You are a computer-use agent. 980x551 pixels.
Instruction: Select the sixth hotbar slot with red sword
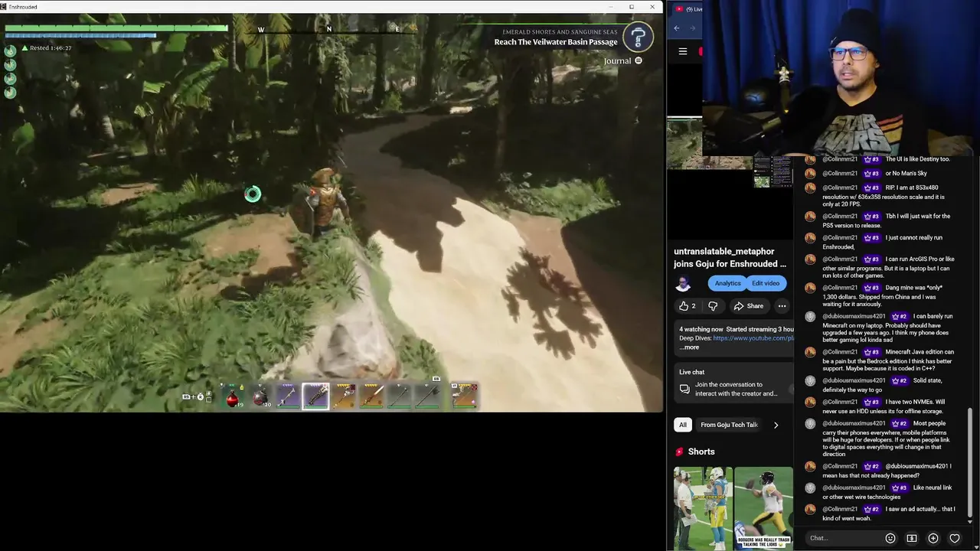tap(371, 396)
